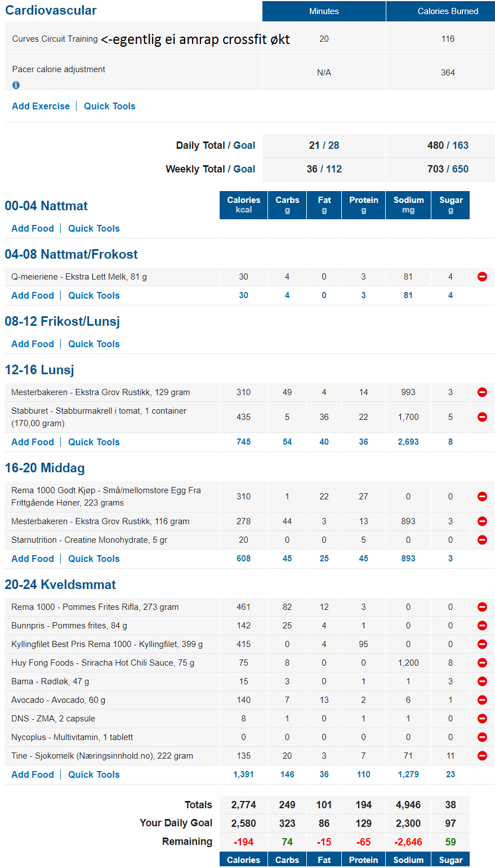Delete Stabburmakrell i tomat food entry
Viewport: 495px width, 868px height.
[x=482, y=417]
